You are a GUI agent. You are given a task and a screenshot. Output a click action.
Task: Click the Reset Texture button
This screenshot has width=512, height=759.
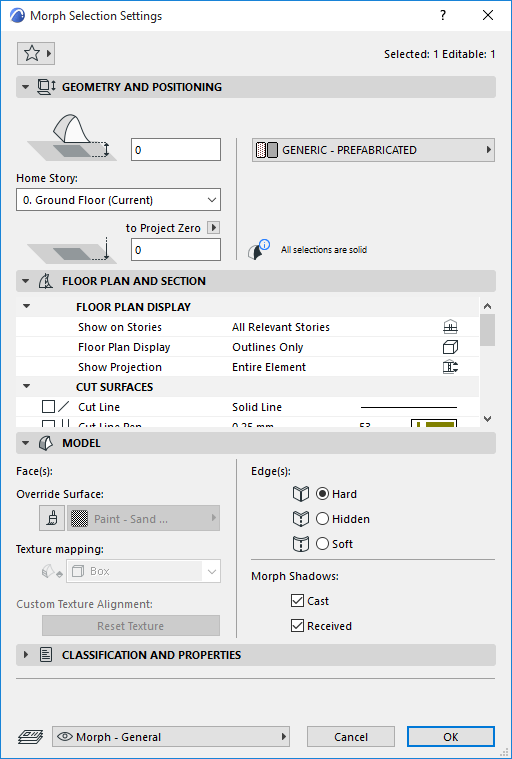131,626
